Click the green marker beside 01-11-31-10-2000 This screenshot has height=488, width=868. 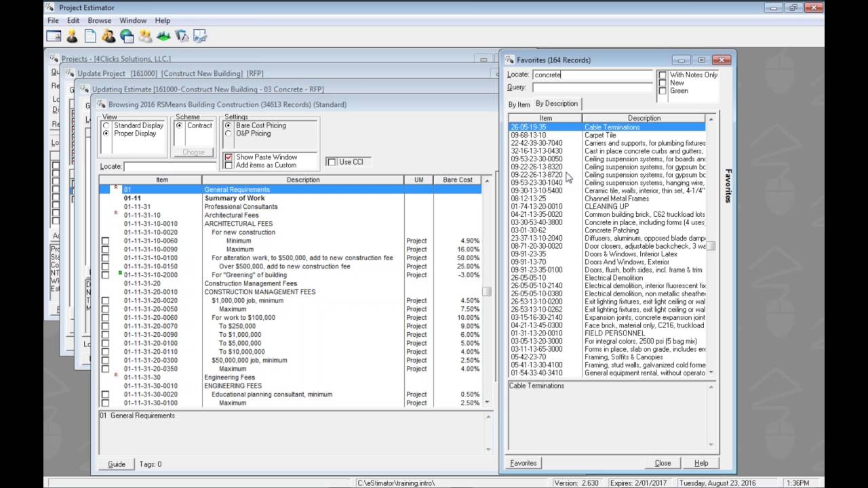coord(120,272)
